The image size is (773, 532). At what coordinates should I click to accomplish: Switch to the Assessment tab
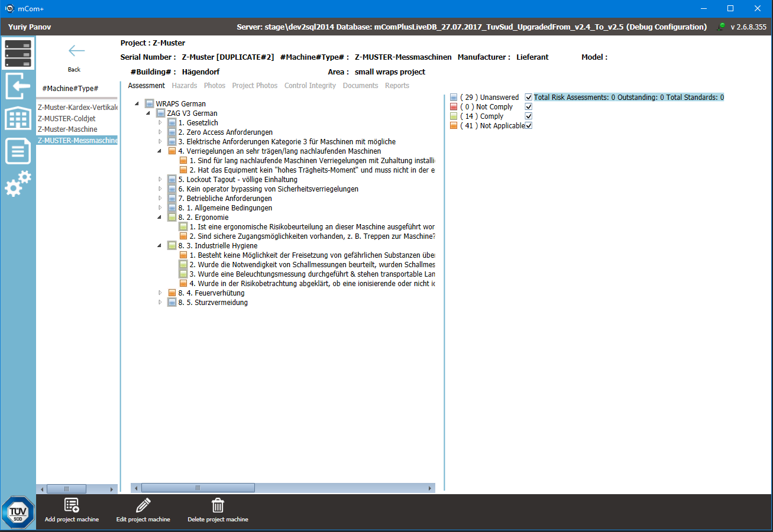click(146, 86)
